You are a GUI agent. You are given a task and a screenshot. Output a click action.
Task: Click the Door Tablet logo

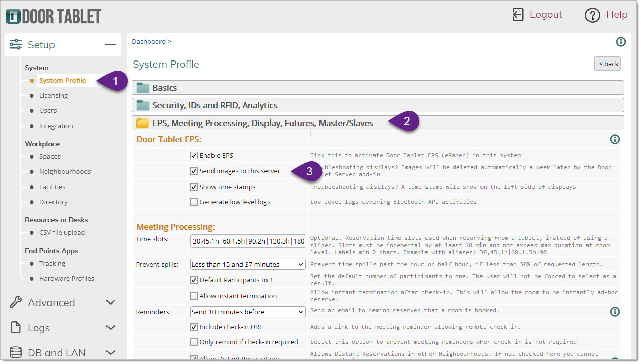click(x=54, y=16)
